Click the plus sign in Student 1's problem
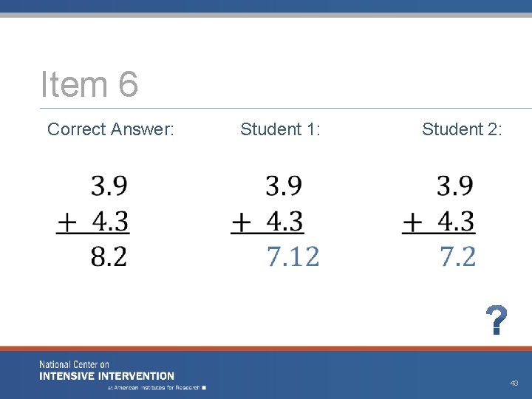The height and width of the screenshot is (399, 532). pyautogui.click(x=241, y=224)
